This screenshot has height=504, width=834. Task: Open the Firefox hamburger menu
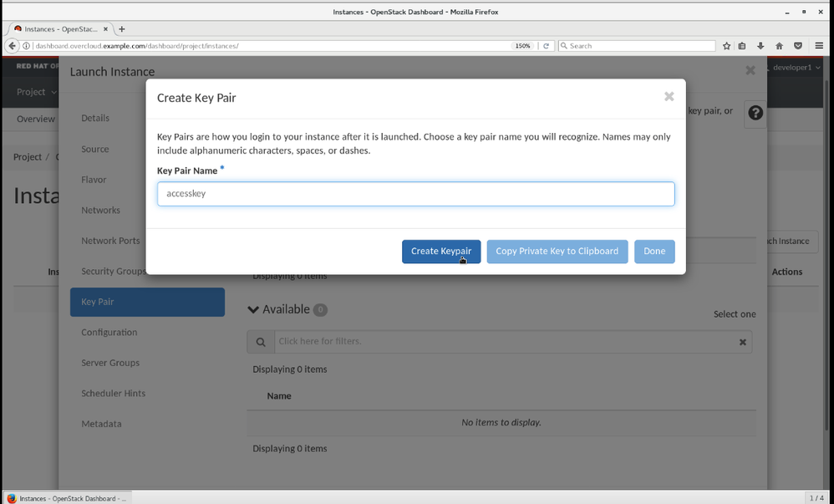pos(819,46)
